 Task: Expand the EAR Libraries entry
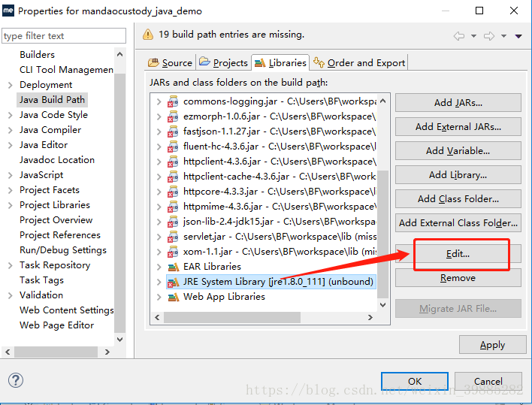click(x=159, y=267)
